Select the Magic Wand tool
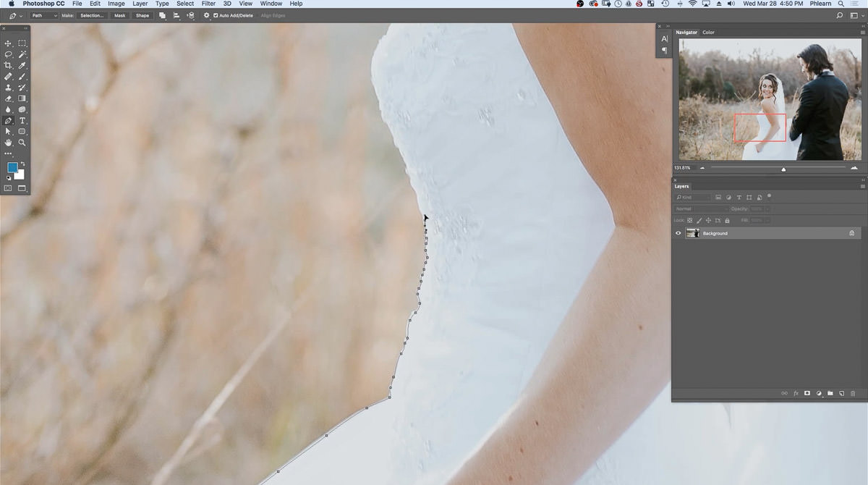 coord(22,54)
